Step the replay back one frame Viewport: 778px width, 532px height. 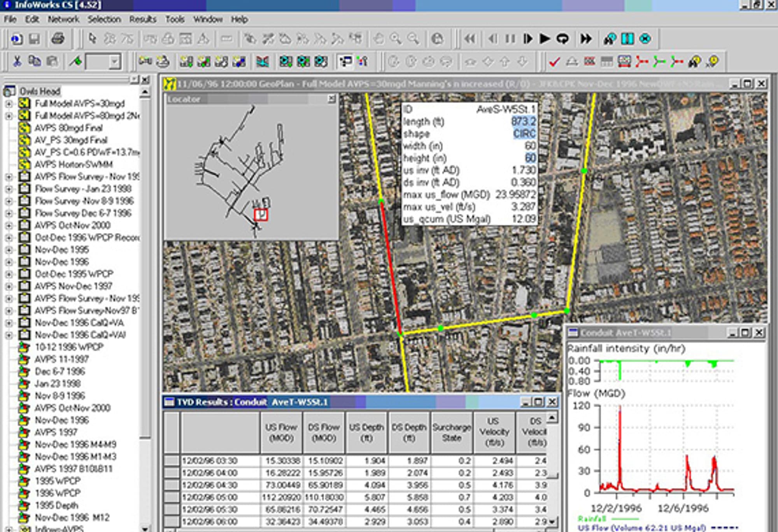point(492,39)
